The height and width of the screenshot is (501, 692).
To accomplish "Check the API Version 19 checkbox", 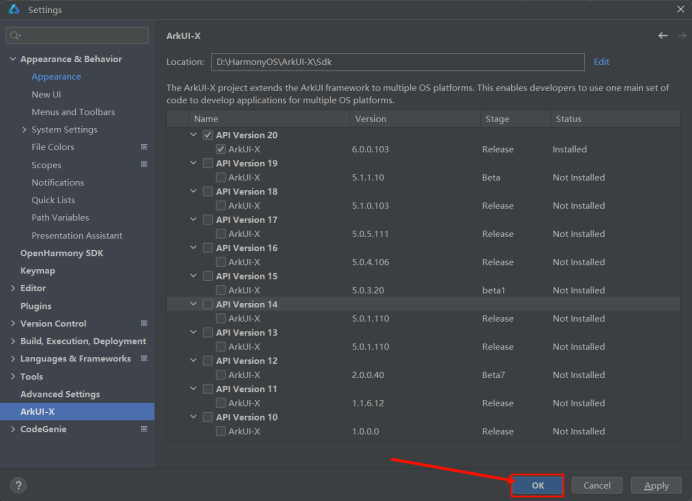I will (x=208, y=163).
